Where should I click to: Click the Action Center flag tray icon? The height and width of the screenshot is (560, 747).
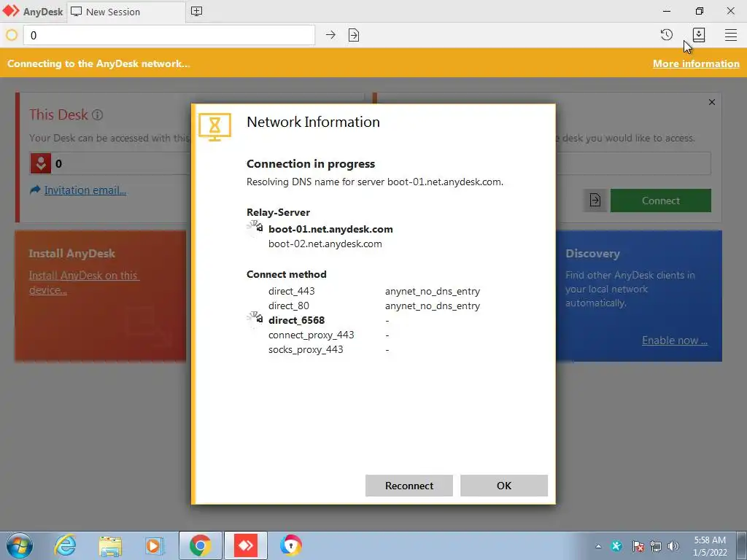click(638, 545)
